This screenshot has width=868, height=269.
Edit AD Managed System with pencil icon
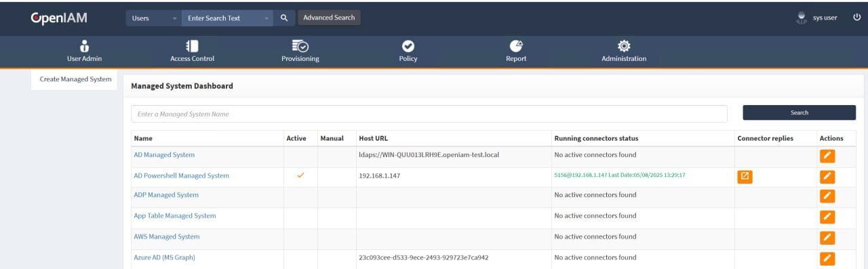point(827,156)
